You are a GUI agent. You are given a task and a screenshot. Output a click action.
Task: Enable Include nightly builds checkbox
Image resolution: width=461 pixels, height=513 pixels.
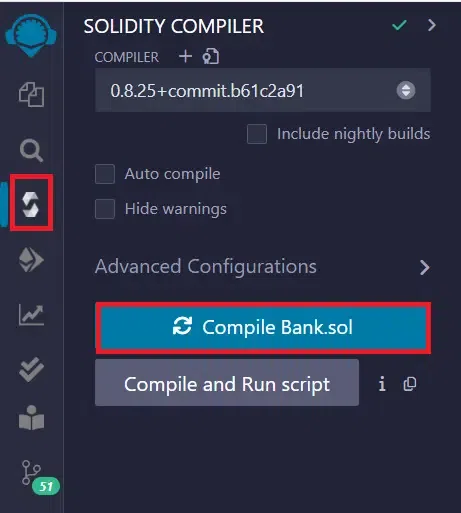point(257,134)
